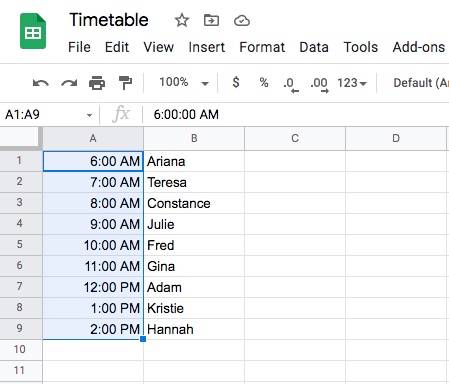Open the 123 more formats dropdown
Screen dimensions: 449x384
pyautogui.click(x=352, y=83)
